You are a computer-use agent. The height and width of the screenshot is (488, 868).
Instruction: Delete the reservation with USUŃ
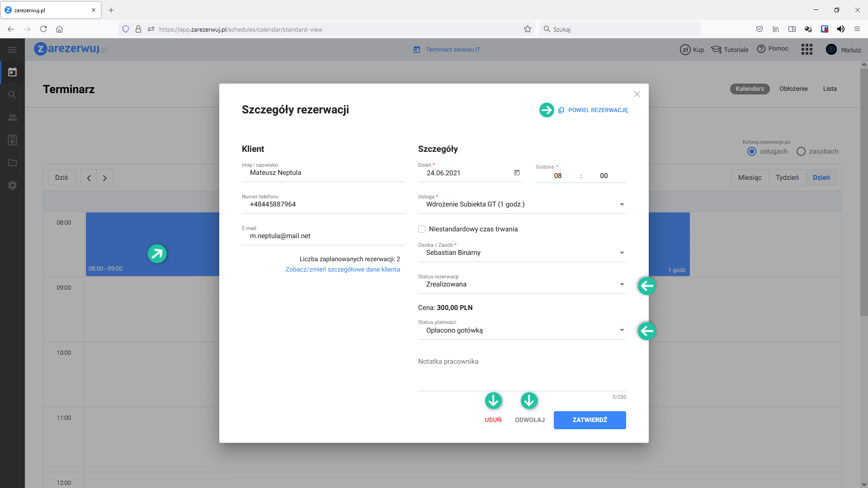coord(493,420)
